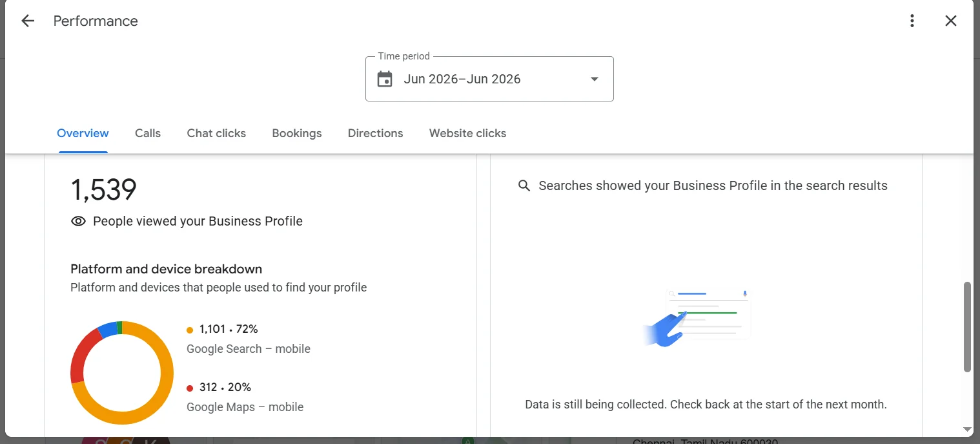
Task: Click the Searches showed your Business Profile heading
Action: (x=713, y=186)
